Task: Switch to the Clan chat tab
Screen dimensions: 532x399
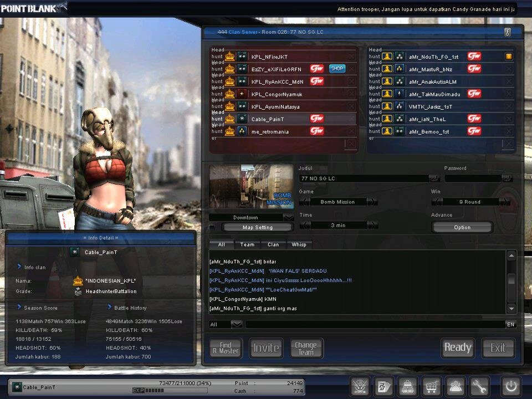Action: click(273, 244)
